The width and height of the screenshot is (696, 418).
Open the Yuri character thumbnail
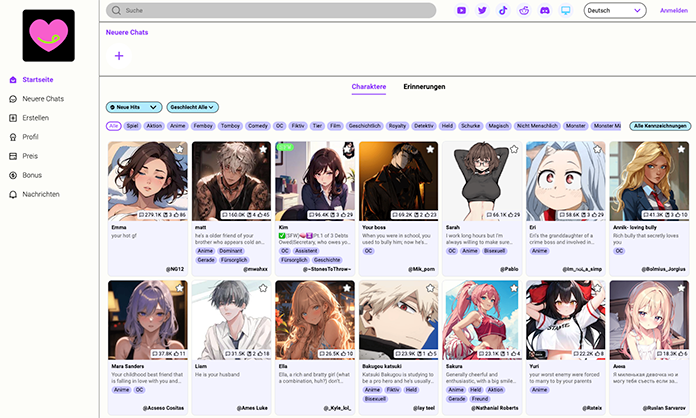click(566, 320)
